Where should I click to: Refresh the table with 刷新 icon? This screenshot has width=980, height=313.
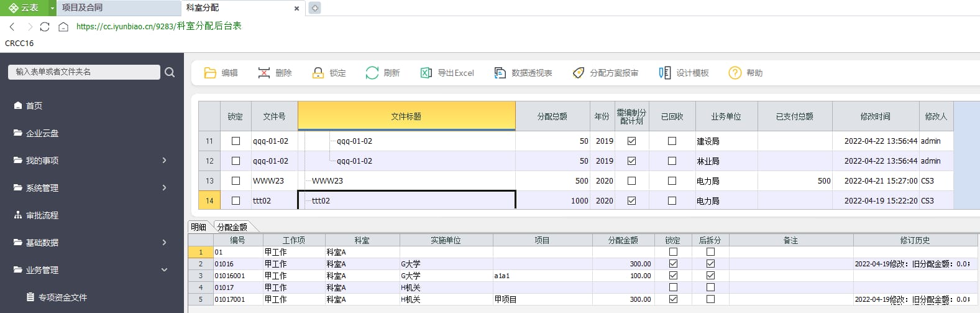372,73
